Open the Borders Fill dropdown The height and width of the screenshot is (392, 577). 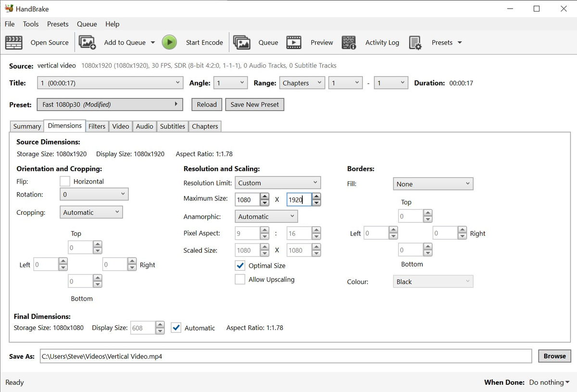coord(433,184)
